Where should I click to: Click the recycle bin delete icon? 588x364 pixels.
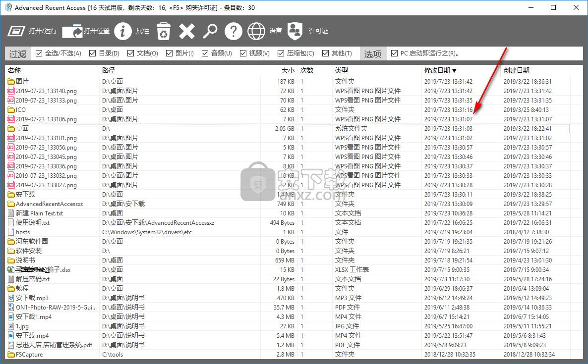164,31
